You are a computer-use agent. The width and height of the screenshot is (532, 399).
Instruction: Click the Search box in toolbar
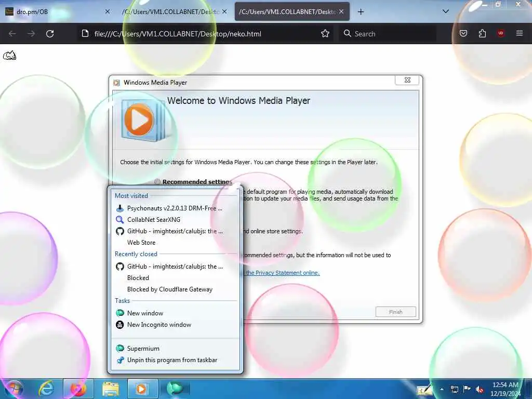[388, 34]
